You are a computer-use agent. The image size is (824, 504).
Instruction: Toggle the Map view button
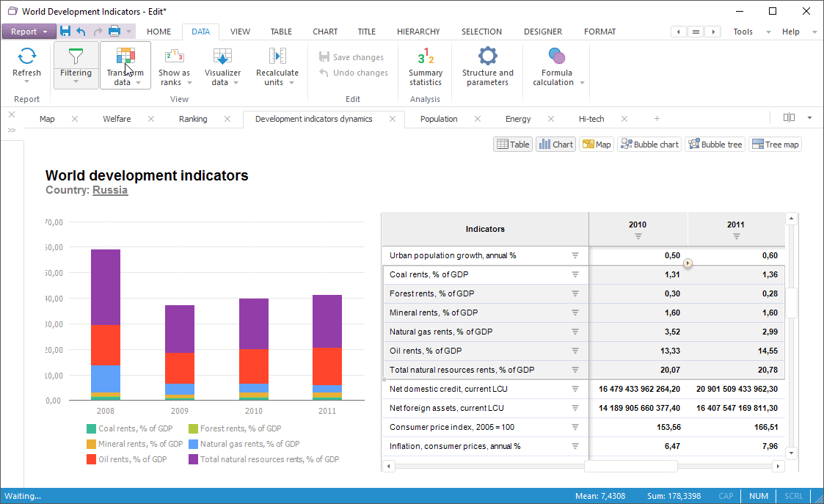596,145
